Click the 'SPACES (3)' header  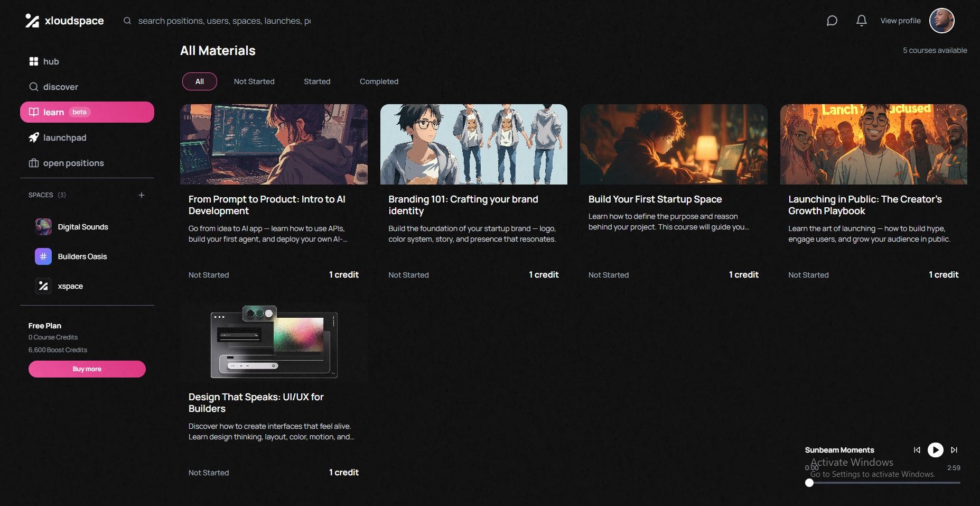(47, 195)
